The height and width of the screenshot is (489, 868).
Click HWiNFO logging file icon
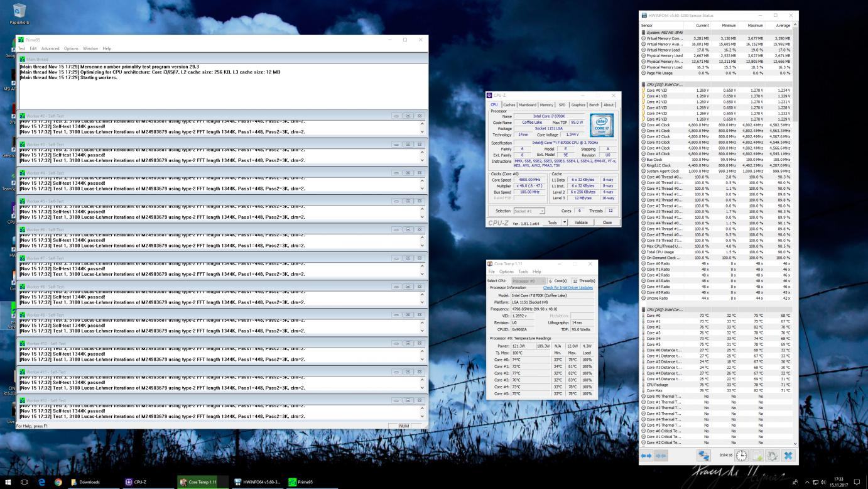tap(757, 455)
